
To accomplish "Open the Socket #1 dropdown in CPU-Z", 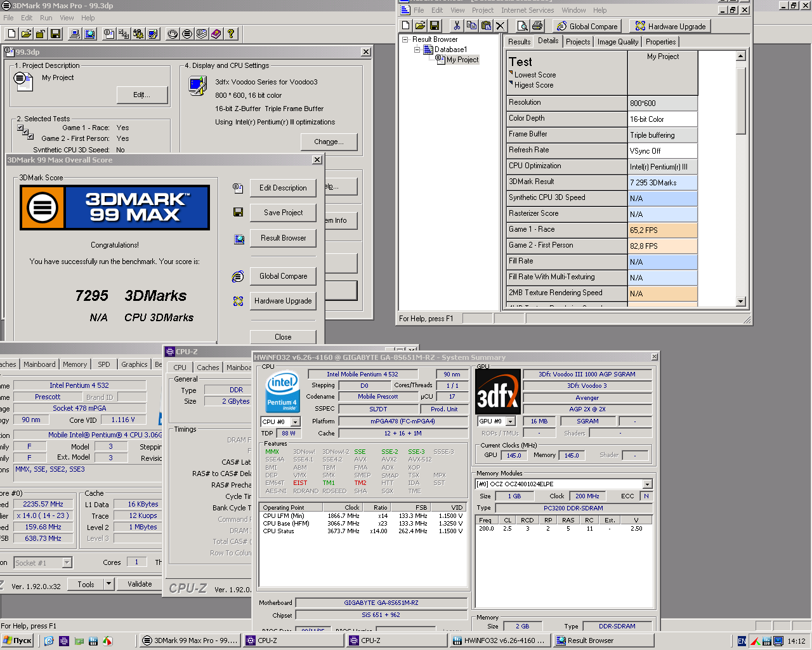I will (67, 562).
